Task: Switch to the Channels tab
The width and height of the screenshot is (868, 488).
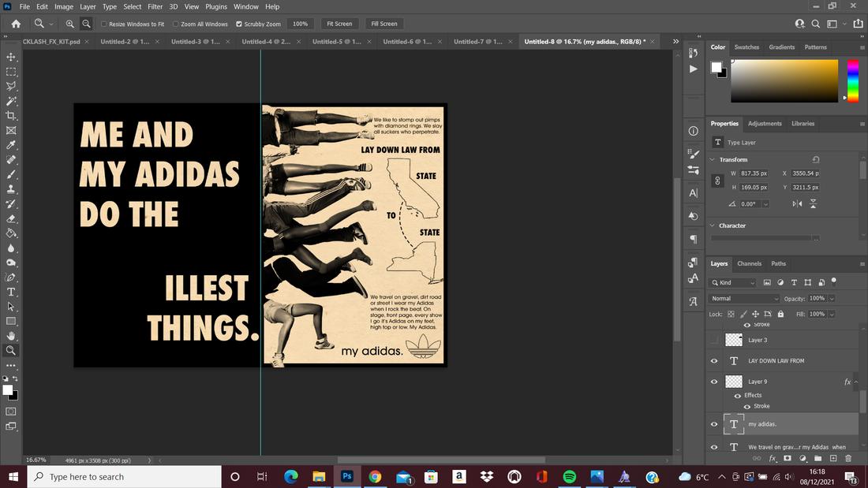Action: coord(749,263)
